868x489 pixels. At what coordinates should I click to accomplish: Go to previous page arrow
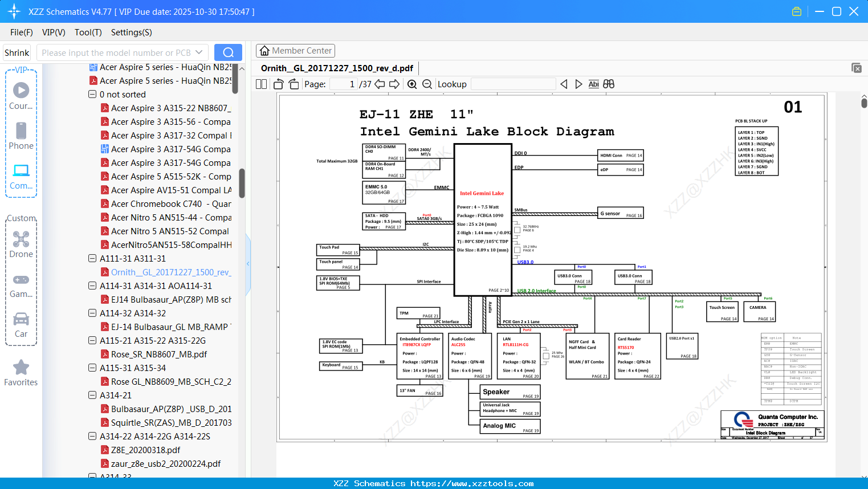pyautogui.click(x=380, y=84)
